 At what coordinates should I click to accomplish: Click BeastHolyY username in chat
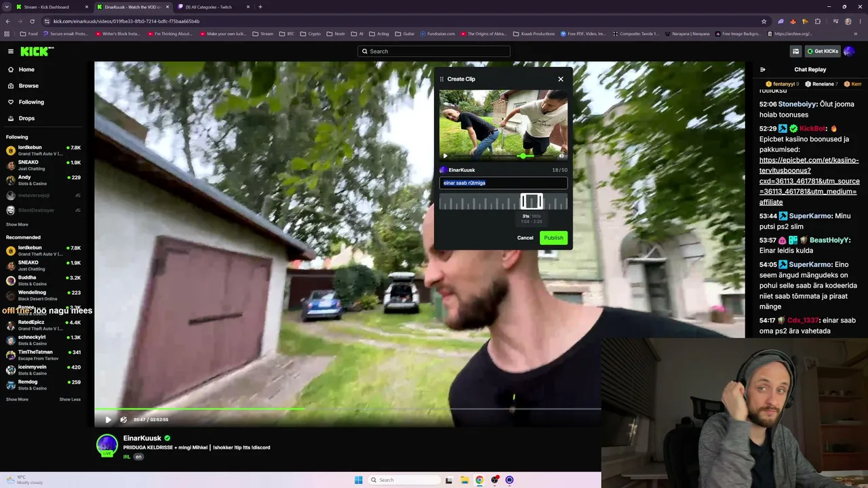tap(828, 241)
